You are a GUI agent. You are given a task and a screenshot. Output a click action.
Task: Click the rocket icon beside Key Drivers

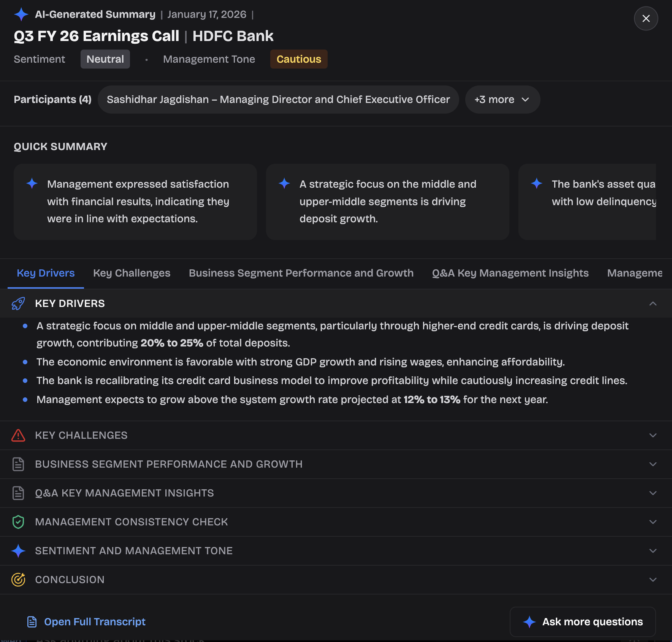pos(18,304)
